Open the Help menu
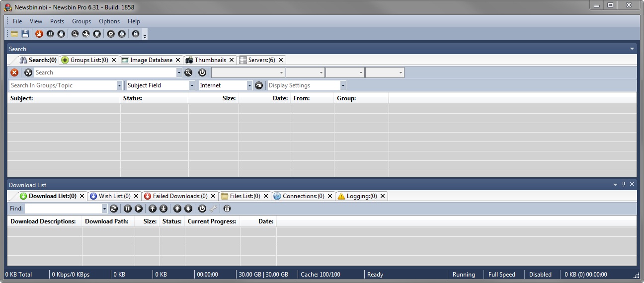Image resolution: width=644 pixels, height=283 pixels. pos(134,21)
